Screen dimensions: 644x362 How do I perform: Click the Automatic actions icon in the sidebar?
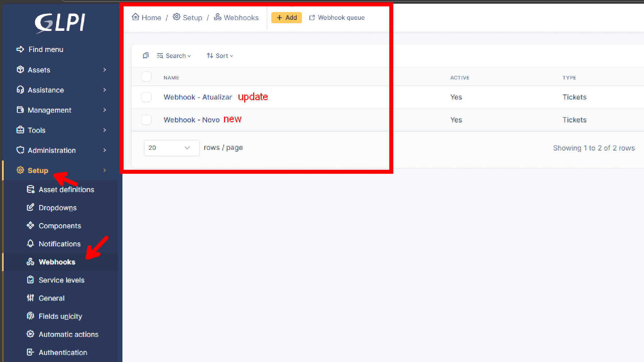coord(31,334)
